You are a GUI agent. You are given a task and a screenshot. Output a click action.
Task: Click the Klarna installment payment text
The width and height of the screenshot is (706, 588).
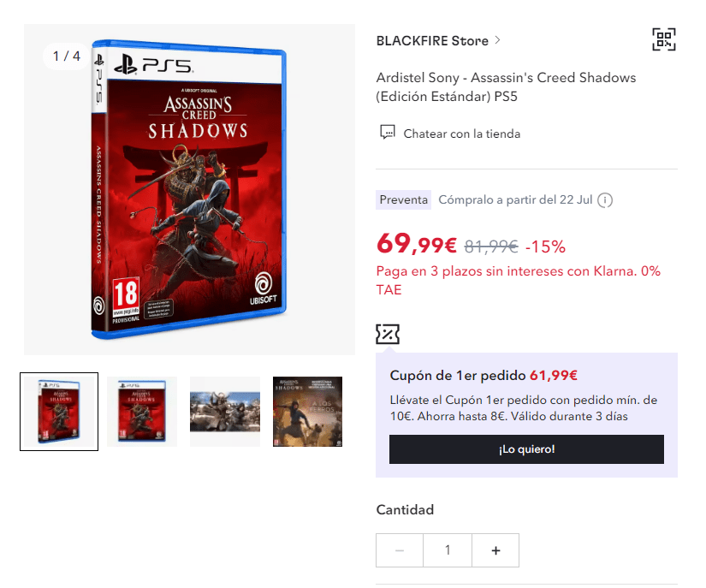pos(519,280)
